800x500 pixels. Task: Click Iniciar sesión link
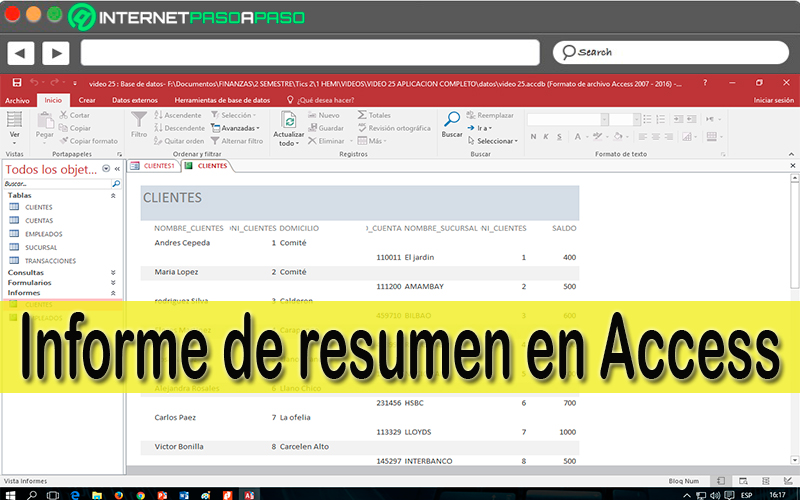pos(773,100)
